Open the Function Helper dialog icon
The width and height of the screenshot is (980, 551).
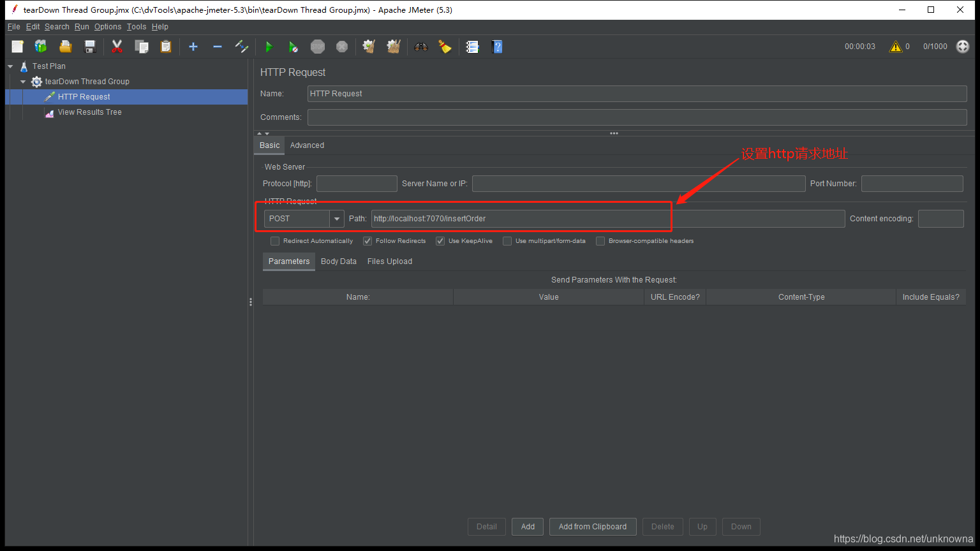472,47
